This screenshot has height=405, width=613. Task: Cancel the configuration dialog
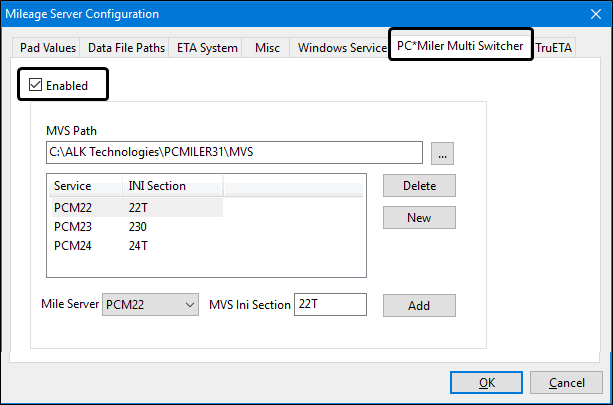point(567,382)
